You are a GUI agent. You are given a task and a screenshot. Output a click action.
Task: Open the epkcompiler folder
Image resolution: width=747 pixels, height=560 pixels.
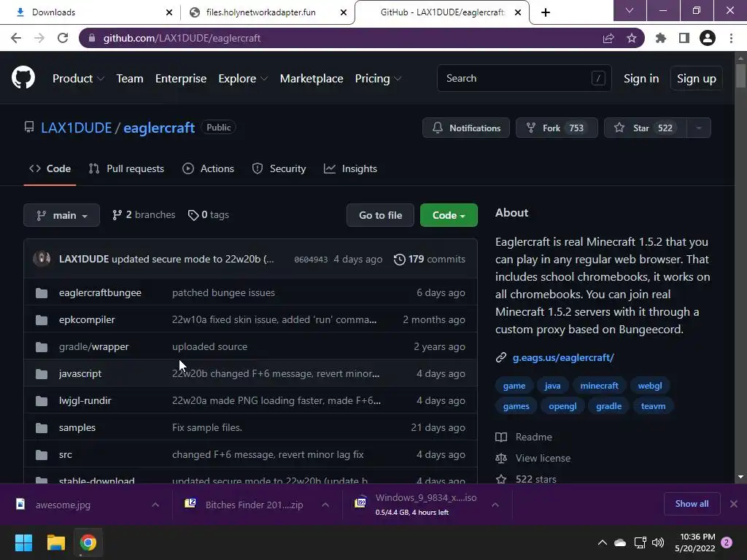tap(87, 320)
